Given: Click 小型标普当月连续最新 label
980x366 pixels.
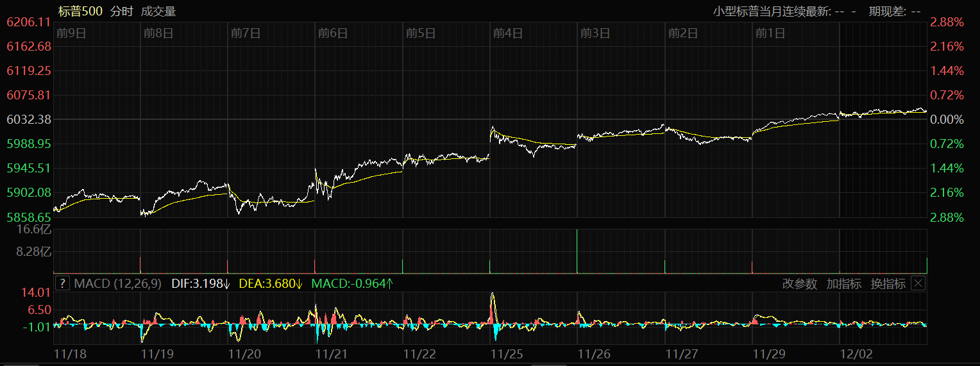Looking at the screenshot, I should (772, 11).
